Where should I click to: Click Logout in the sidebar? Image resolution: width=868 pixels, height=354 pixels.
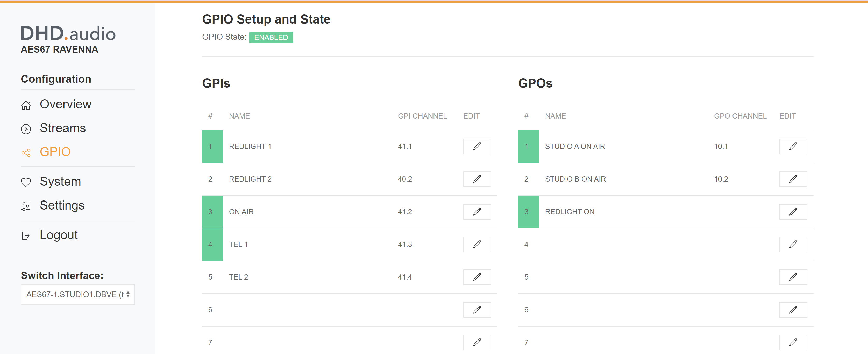pyautogui.click(x=59, y=235)
